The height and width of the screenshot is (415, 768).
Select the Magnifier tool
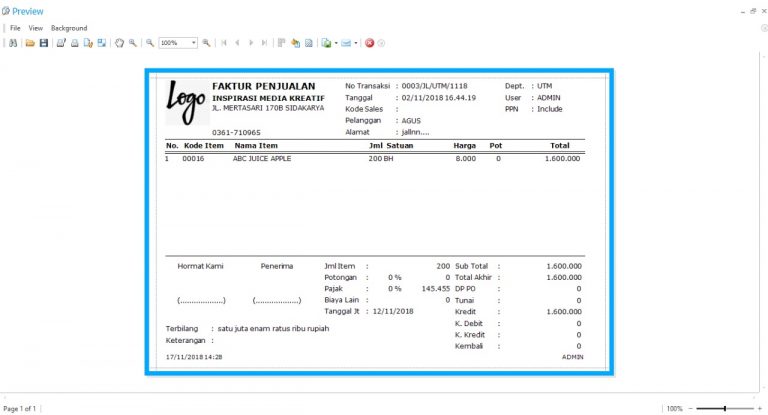coord(133,43)
